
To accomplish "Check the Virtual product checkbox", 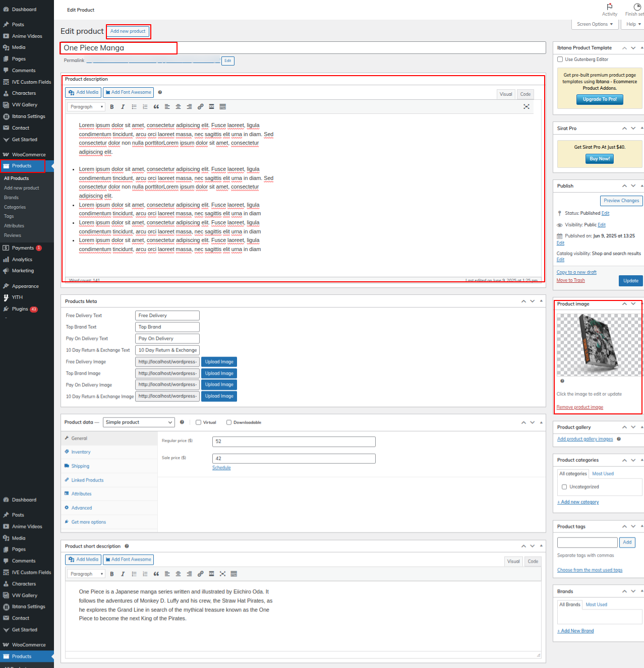I will pyautogui.click(x=199, y=422).
